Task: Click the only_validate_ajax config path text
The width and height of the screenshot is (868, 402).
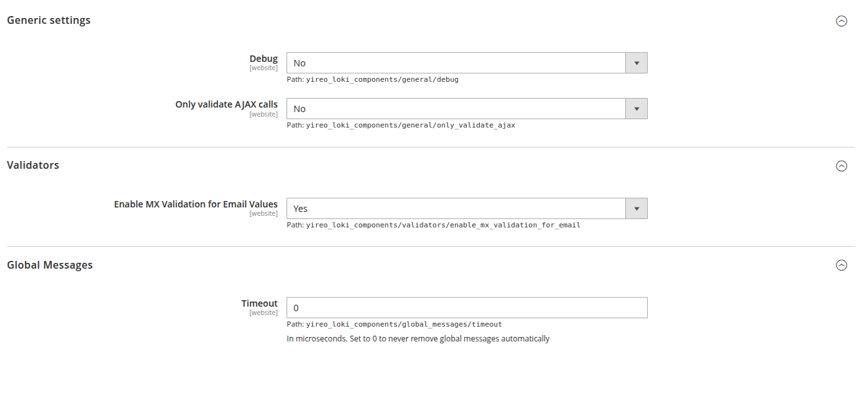Action: click(x=401, y=126)
